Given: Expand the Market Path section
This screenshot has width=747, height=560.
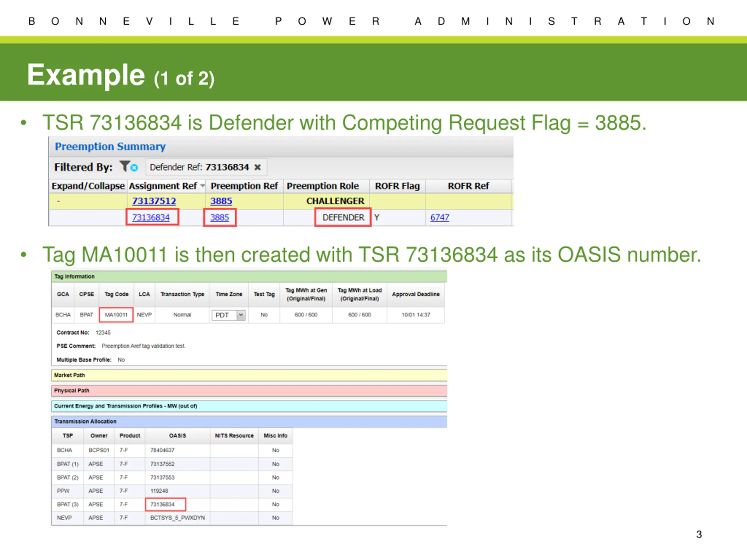Looking at the screenshot, I should tap(249, 375).
